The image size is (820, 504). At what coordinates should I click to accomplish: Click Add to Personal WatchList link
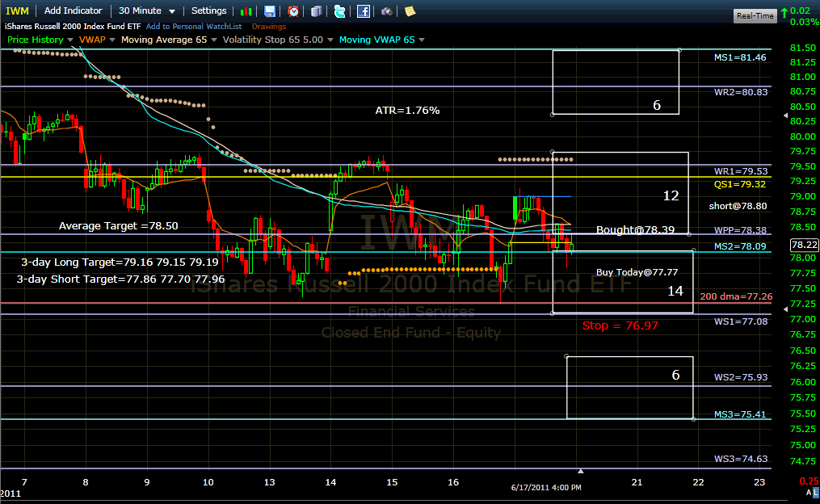[194, 27]
